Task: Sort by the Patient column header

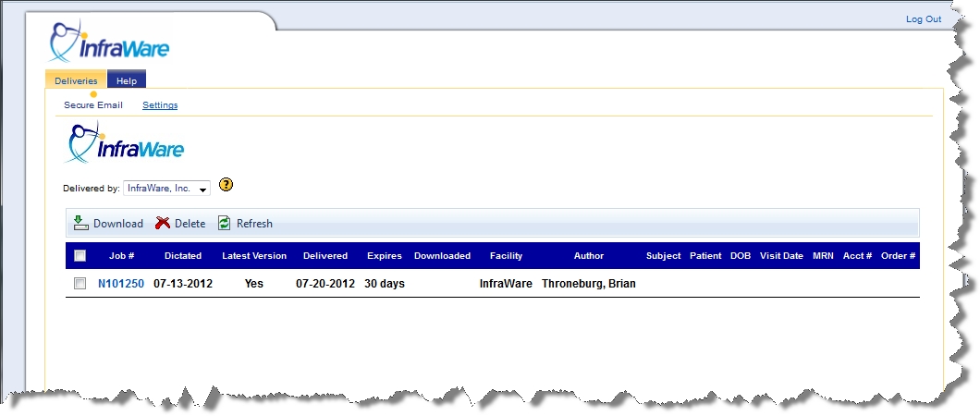Action: pos(705,255)
